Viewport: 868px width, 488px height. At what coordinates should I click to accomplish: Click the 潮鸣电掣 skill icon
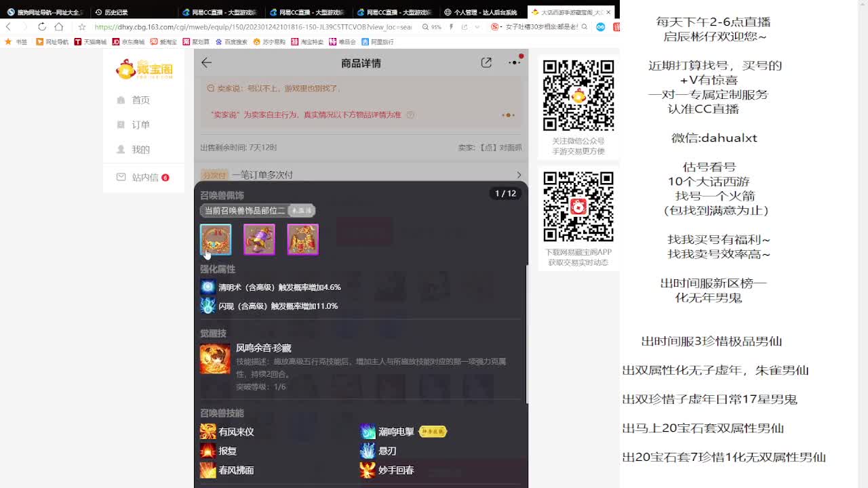pyautogui.click(x=368, y=432)
